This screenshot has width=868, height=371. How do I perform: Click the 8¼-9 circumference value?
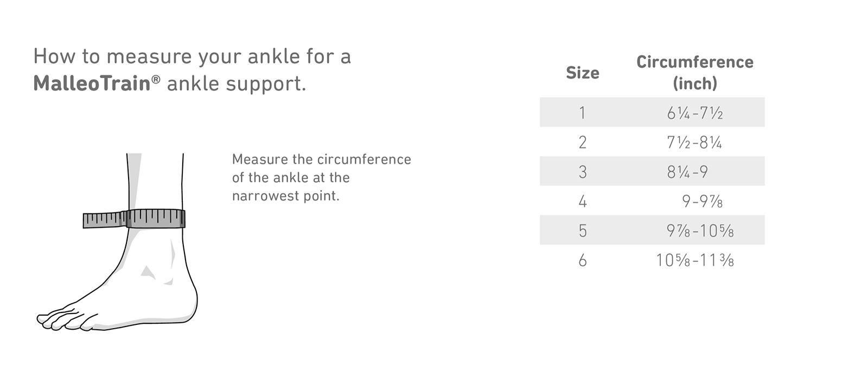[687, 172]
